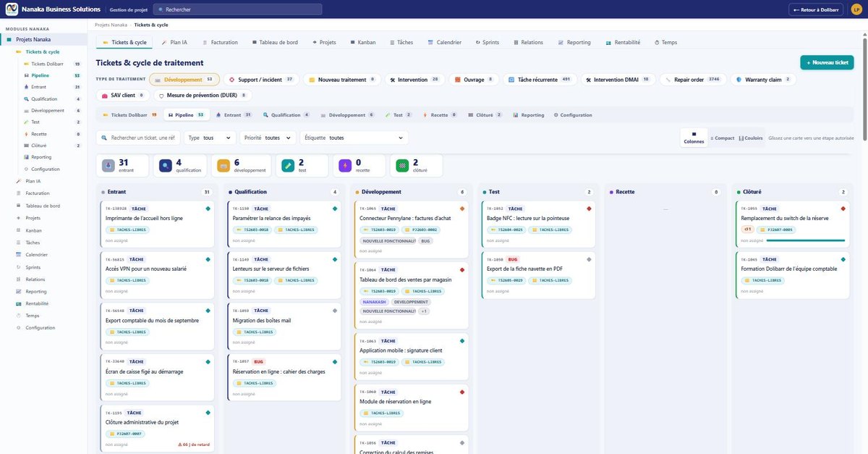Image resolution: width=868 pixels, height=454 pixels.
Task: Switch to Tickets Dolibarr sub-tab
Action: [x=129, y=114]
